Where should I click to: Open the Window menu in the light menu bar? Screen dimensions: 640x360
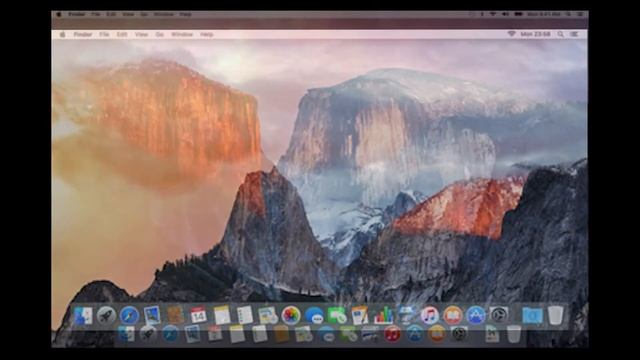pos(182,35)
